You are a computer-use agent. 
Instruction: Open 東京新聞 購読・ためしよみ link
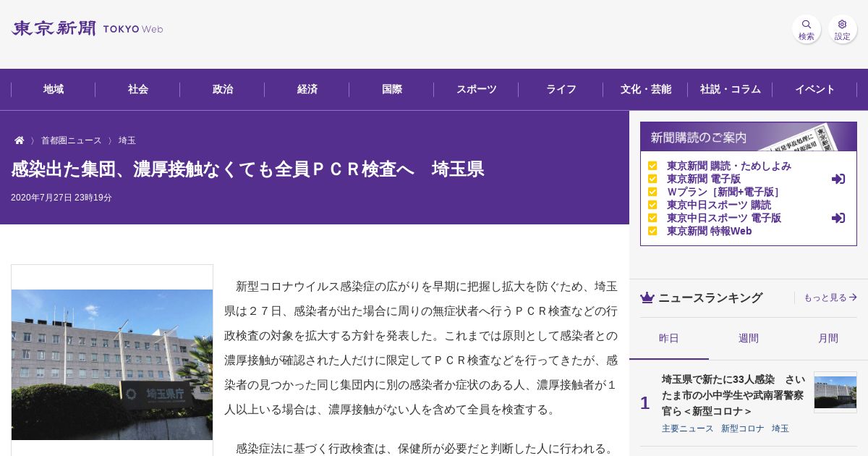pos(729,166)
